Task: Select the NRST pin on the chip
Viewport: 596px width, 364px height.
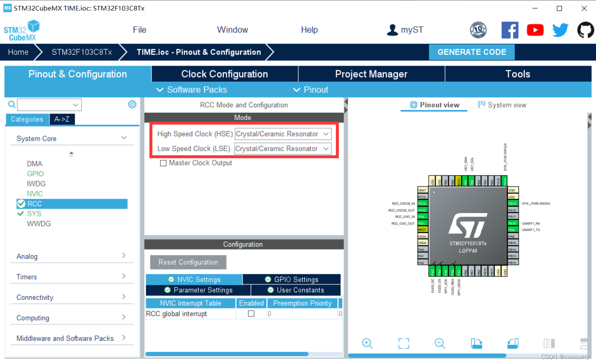Action: 423,230
